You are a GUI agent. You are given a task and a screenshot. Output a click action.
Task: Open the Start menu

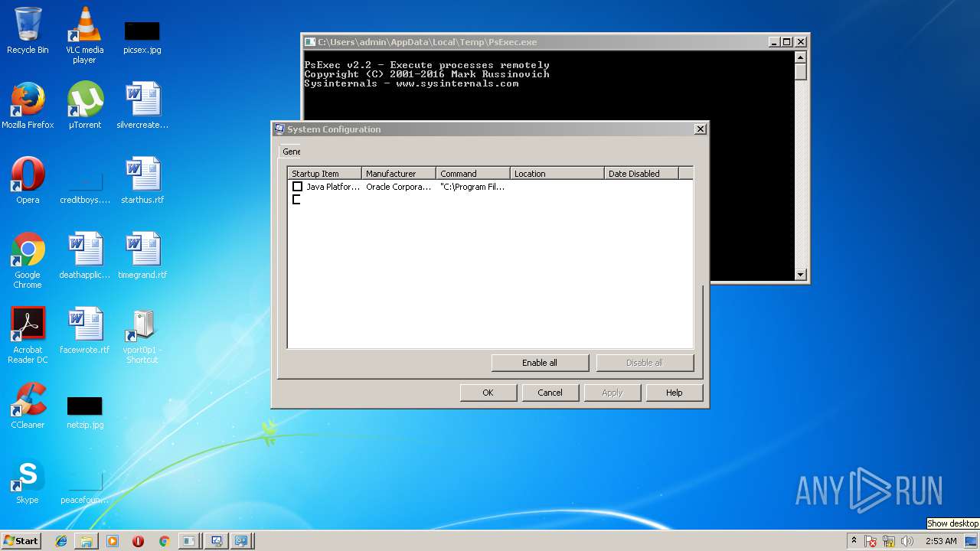[x=21, y=541]
